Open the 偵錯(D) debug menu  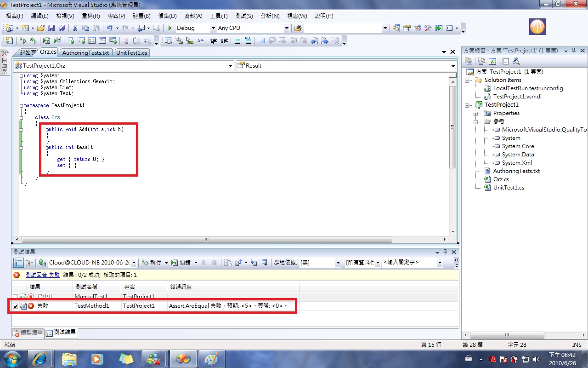[x=167, y=16]
